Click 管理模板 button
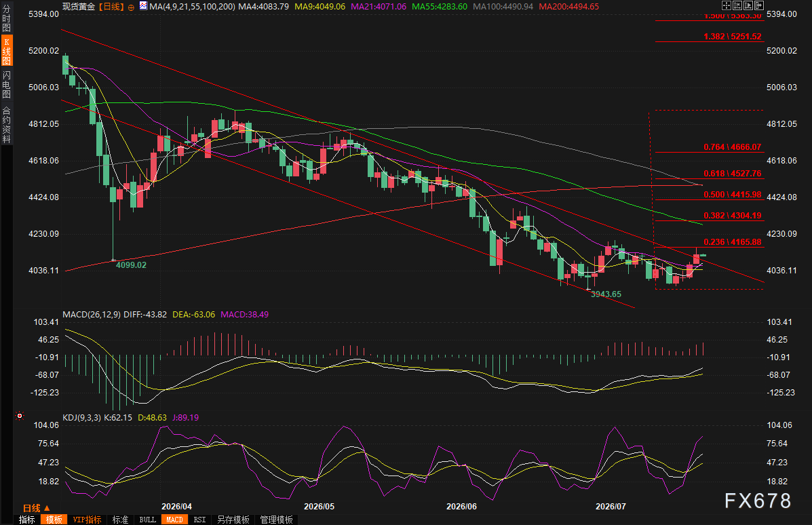 (277, 520)
